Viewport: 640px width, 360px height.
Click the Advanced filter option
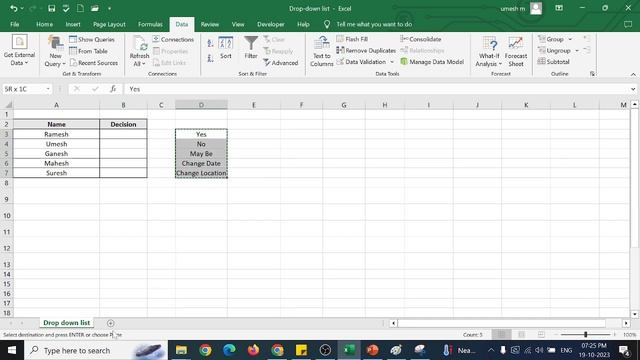pos(281,63)
